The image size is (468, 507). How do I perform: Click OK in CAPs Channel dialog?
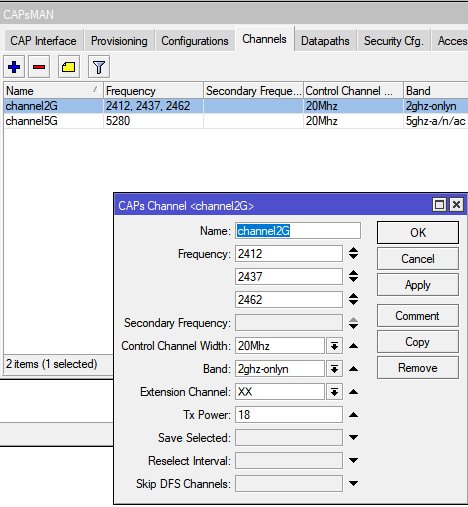pyautogui.click(x=418, y=232)
